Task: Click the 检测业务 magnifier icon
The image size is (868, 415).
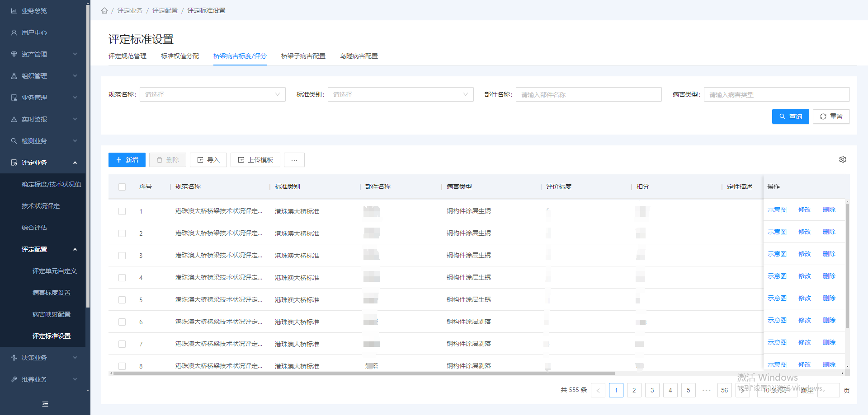Action: coord(14,141)
